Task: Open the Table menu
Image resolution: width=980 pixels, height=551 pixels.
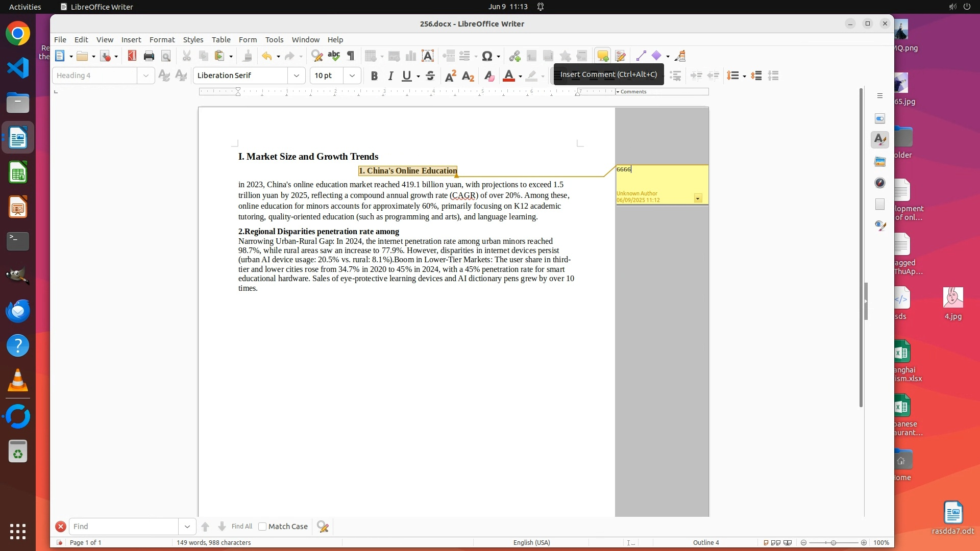Action: pyautogui.click(x=221, y=40)
